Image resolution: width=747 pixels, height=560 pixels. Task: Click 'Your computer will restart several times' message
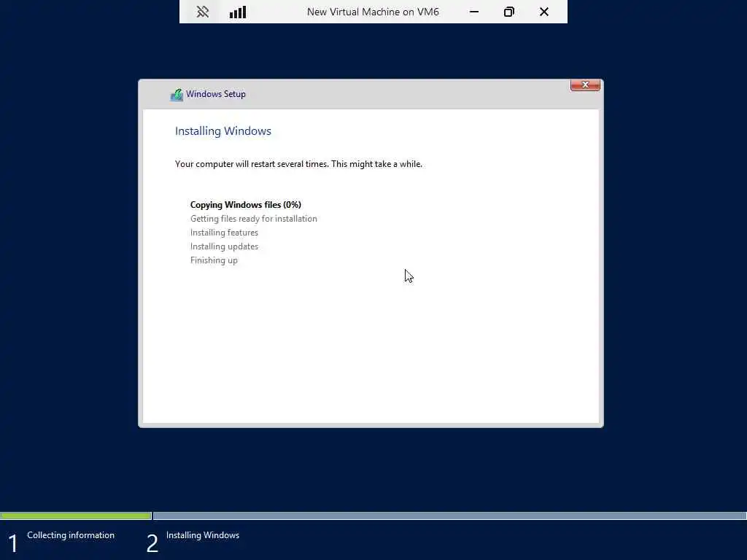coord(298,164)
